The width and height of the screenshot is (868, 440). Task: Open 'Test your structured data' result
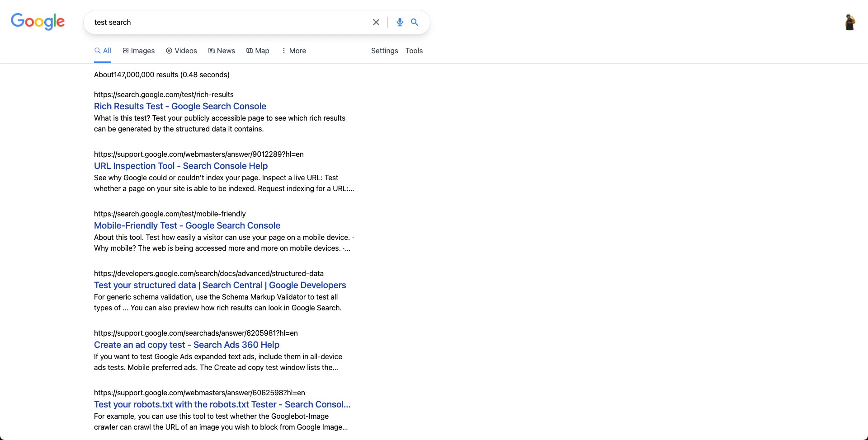pos(220,285)
